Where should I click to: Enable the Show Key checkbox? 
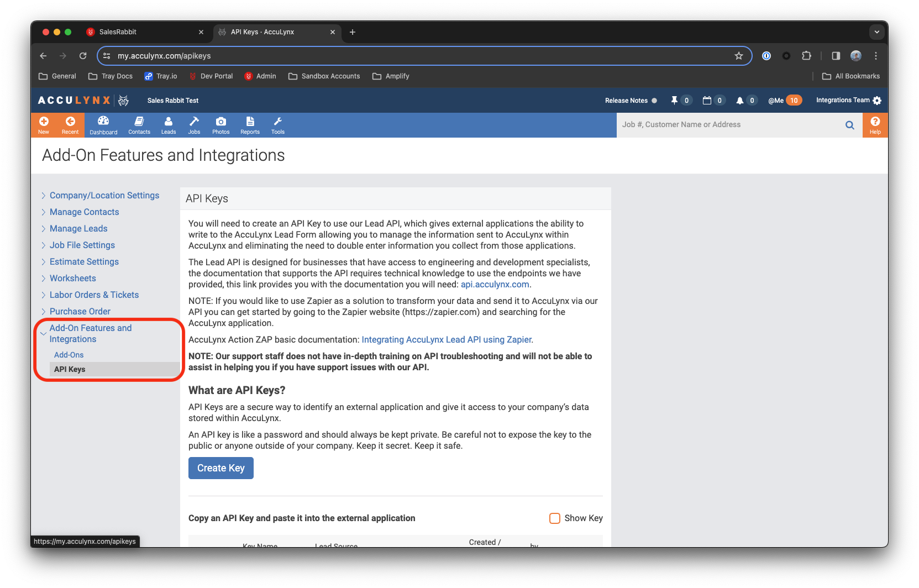pyautogui.click(x=555, y=518)
